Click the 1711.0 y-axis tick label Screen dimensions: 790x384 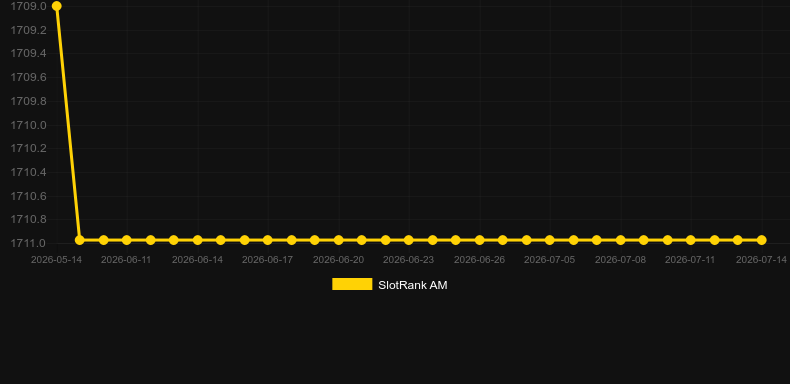pos(28,243)
